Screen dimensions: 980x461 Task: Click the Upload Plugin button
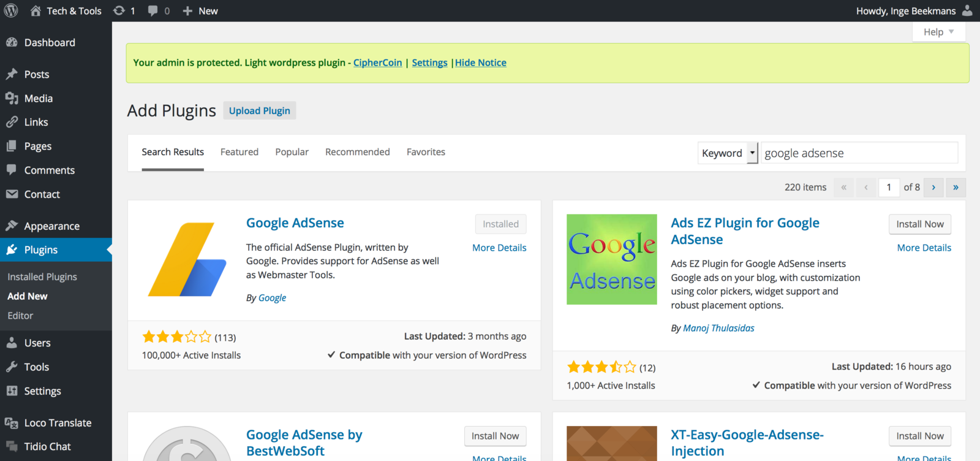[260, 110]
